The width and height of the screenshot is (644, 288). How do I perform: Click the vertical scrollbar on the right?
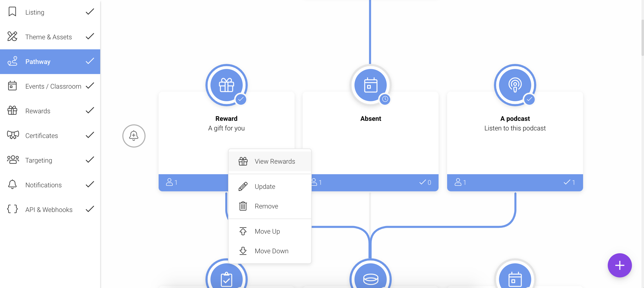642,38
